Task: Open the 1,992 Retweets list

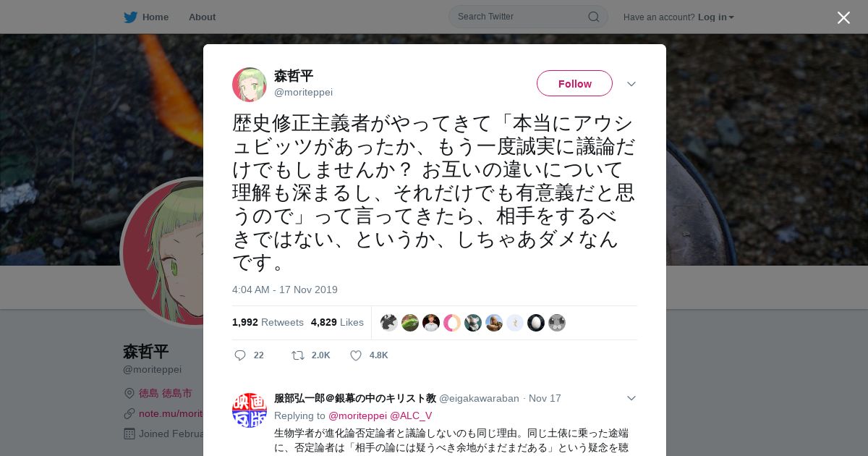Action: (268, 322)
